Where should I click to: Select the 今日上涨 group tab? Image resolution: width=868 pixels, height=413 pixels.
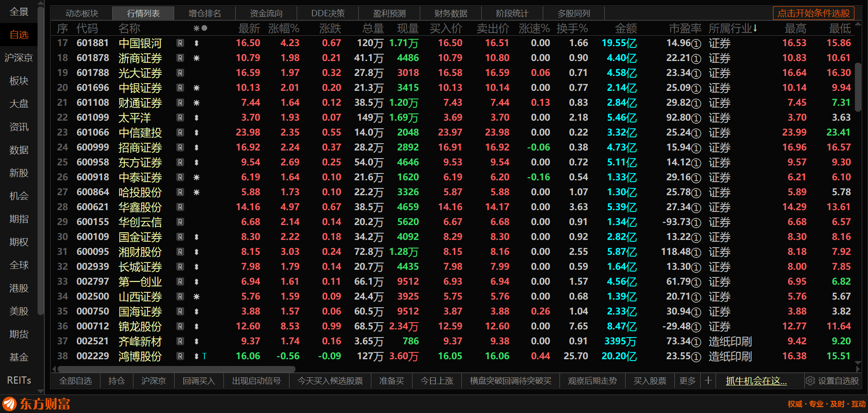(x=437, y=381)
